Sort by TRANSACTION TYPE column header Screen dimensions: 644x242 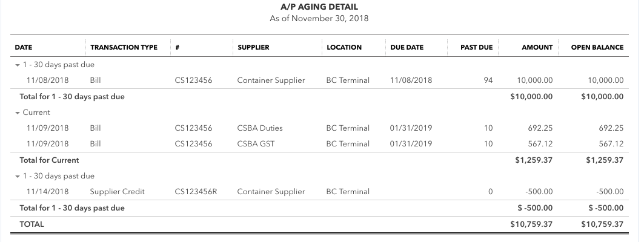[x=124, y=47]
